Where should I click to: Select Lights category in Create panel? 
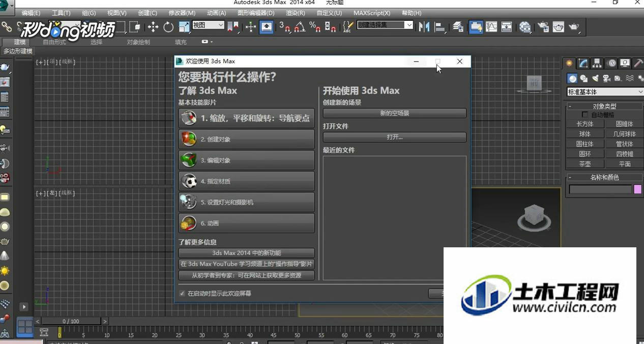click(x=595, y=78)
